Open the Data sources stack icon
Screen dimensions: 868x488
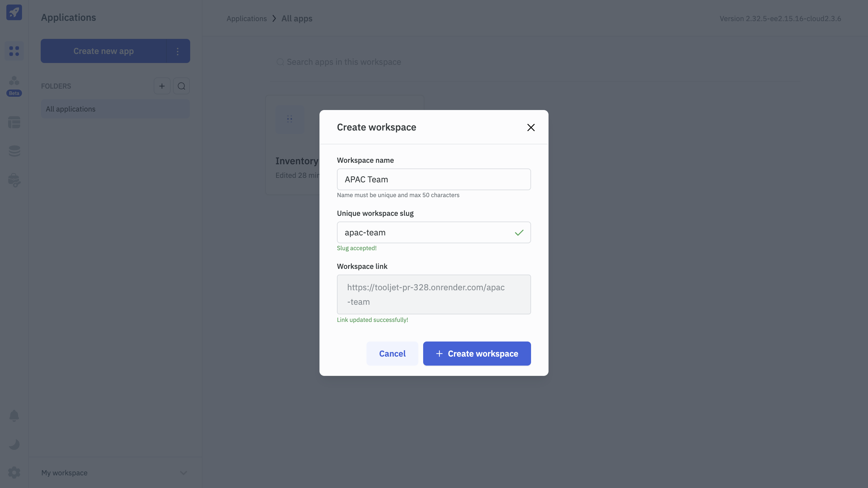coord(14,151)
